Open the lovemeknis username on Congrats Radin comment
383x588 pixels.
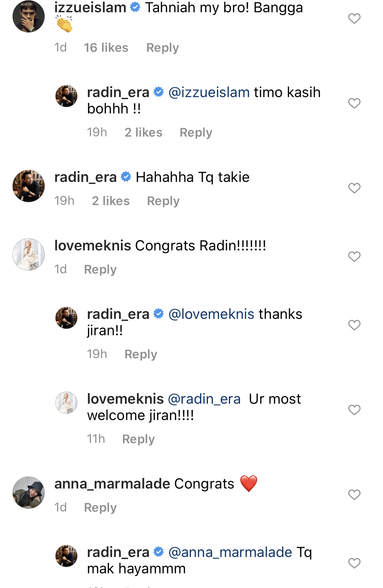tap(93, 246)
